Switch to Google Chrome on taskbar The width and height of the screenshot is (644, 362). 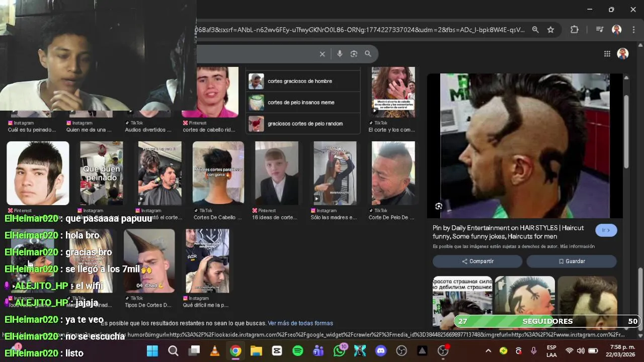pos(235,351)
